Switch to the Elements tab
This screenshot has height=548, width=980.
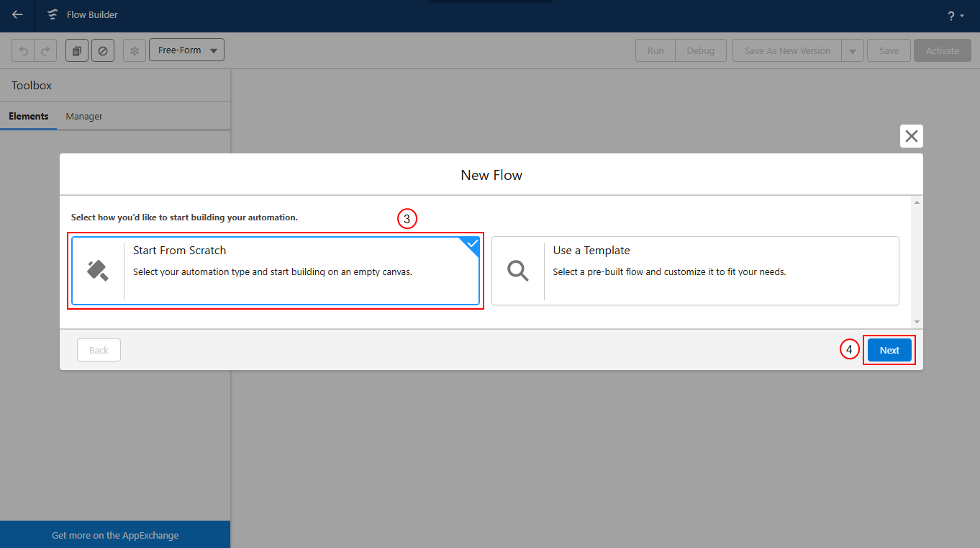point(29,116)
